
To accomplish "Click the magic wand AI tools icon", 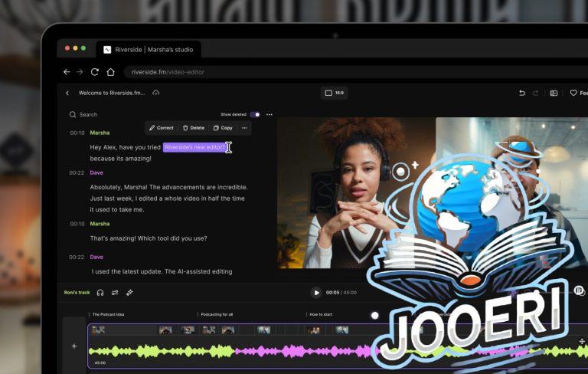I will tap(129, 293).
